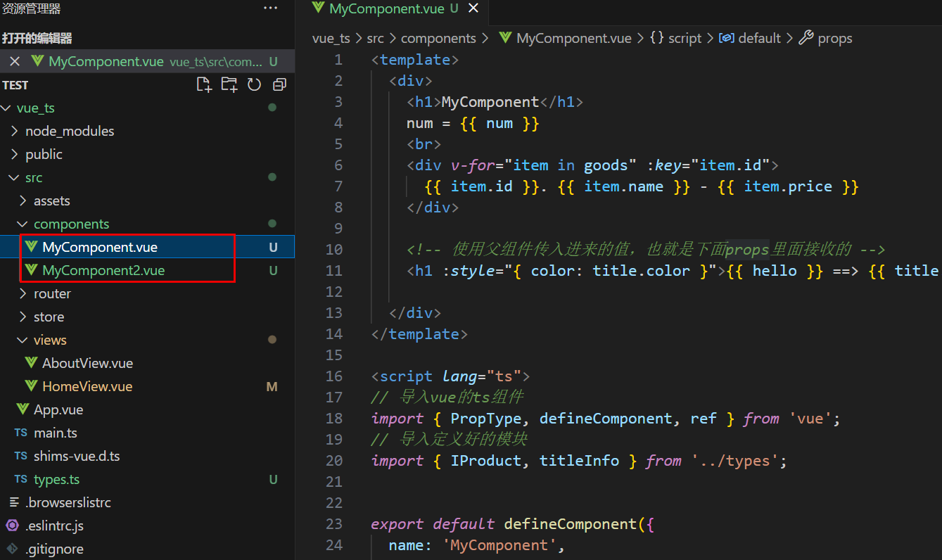The width and height of the screenshot is (942, 560).
Task: Click the TS icon beside types.ts
Action: click(21, 480)
